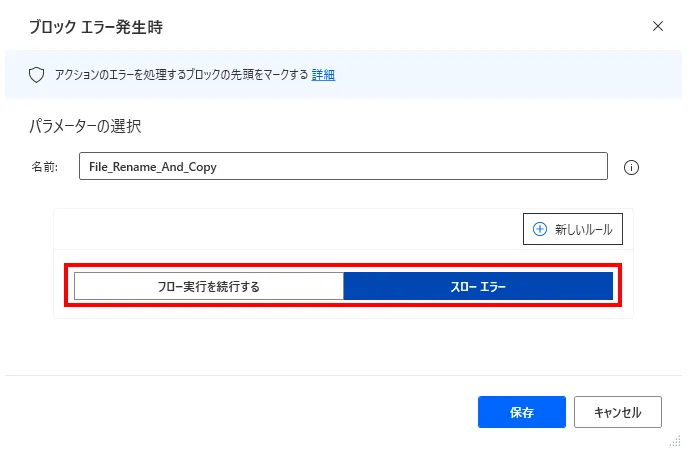Click the shield icon in the info banner
This screenshot has width=697, height=455.
click(37, 74)
